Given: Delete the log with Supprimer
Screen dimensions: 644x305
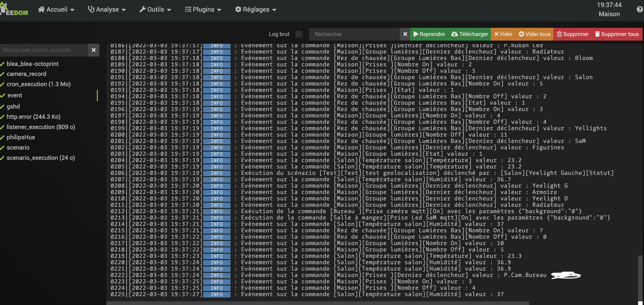Looking at the screenshot, I should [x=573, y=34].
